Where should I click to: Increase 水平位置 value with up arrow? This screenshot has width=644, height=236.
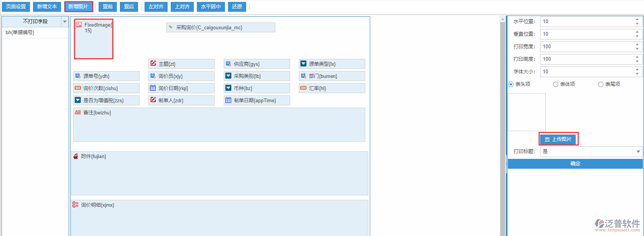click(637, 19)
